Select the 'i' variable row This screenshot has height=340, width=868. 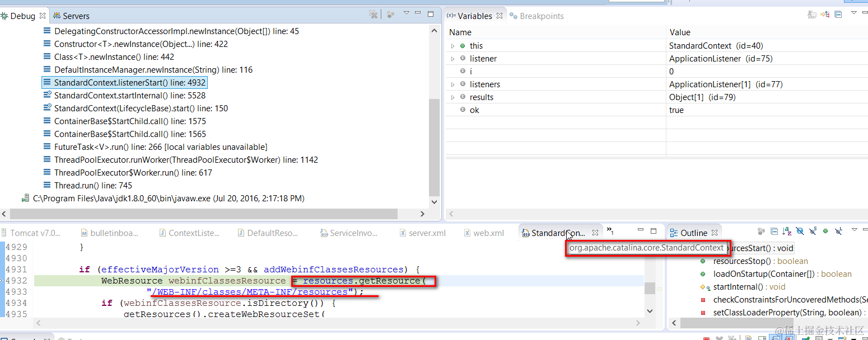(656, 72)
